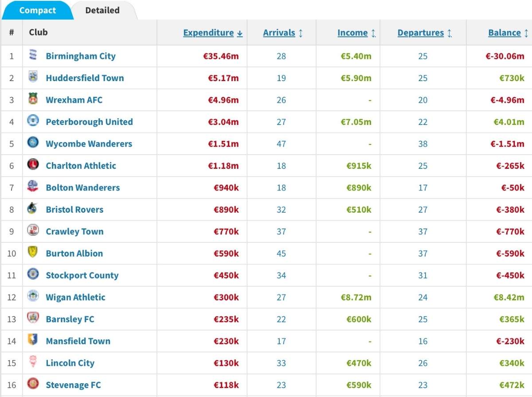This screenshot has height=397, width=532.
Task: Click Wigan Athletic's €8.42m balance
Action: (509, 297)
